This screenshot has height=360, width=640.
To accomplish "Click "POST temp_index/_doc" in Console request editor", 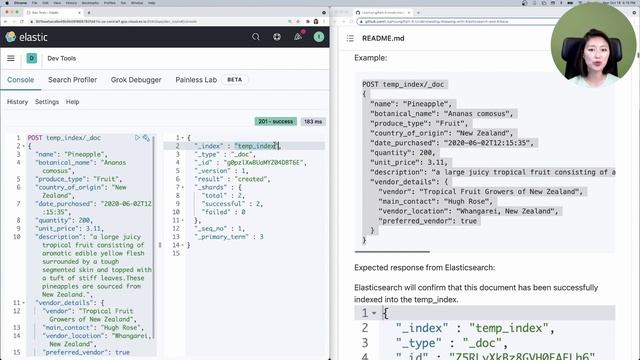I will [64, 138].
